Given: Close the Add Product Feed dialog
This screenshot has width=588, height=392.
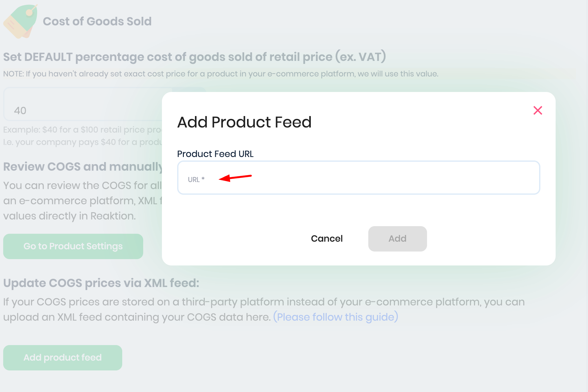Looking at the screenshot, I should pyautogui.click(x=538, y=110).
